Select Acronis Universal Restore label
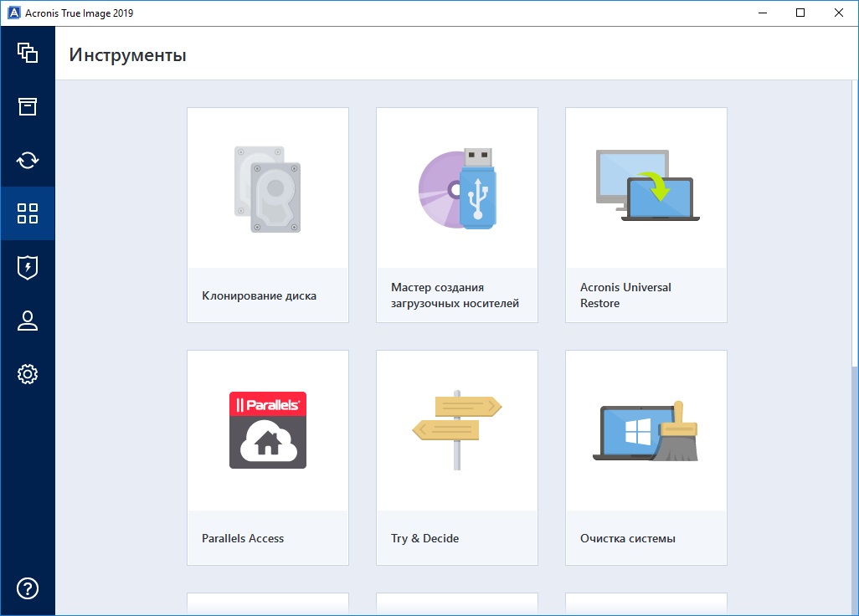 pyautogui.click(x=625, y=295)
